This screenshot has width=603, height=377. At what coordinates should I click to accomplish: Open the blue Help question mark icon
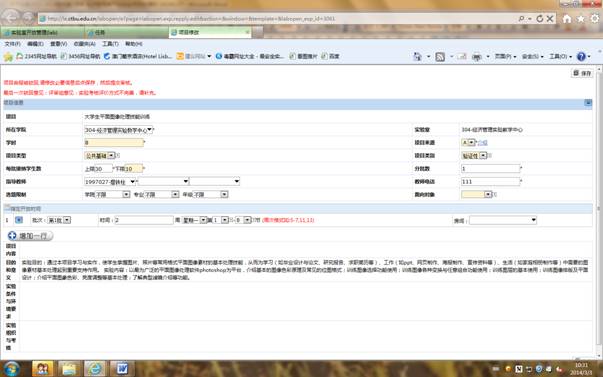coord(581,57)
